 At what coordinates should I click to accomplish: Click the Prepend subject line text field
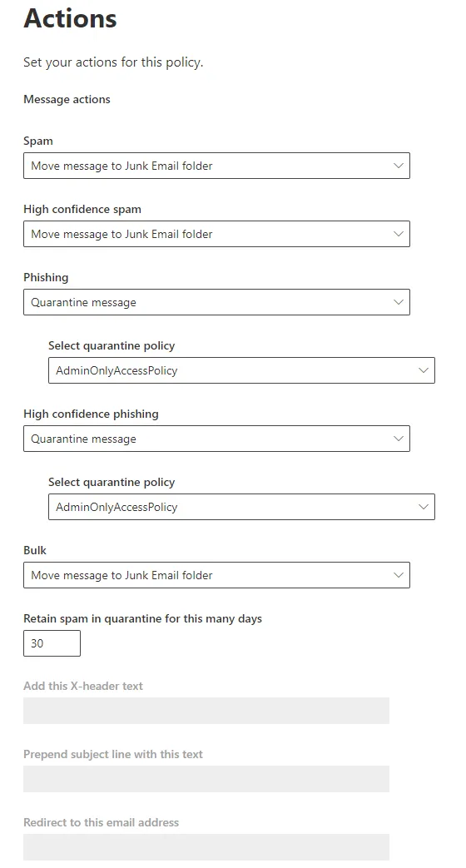(x=206, y=779)
